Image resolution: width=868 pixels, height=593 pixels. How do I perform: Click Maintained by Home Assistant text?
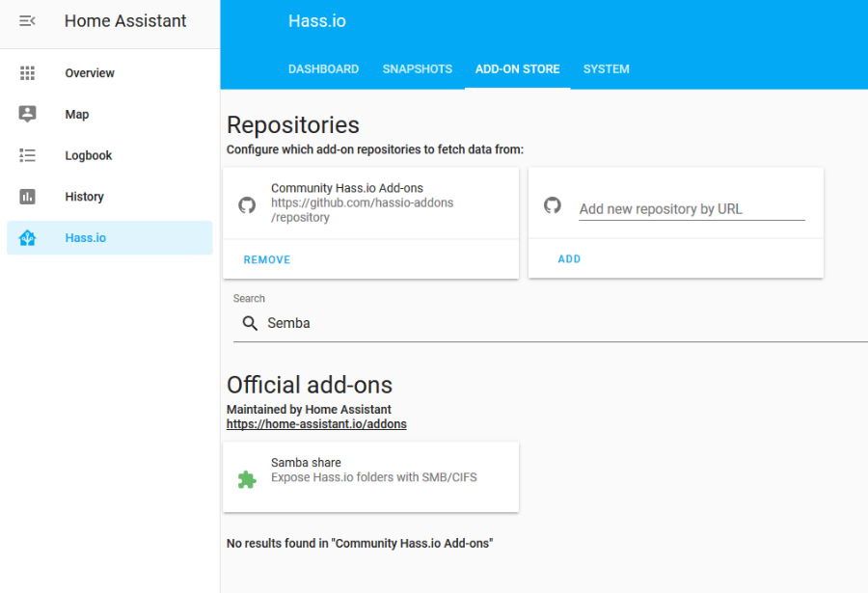click(x=309, y=410)
